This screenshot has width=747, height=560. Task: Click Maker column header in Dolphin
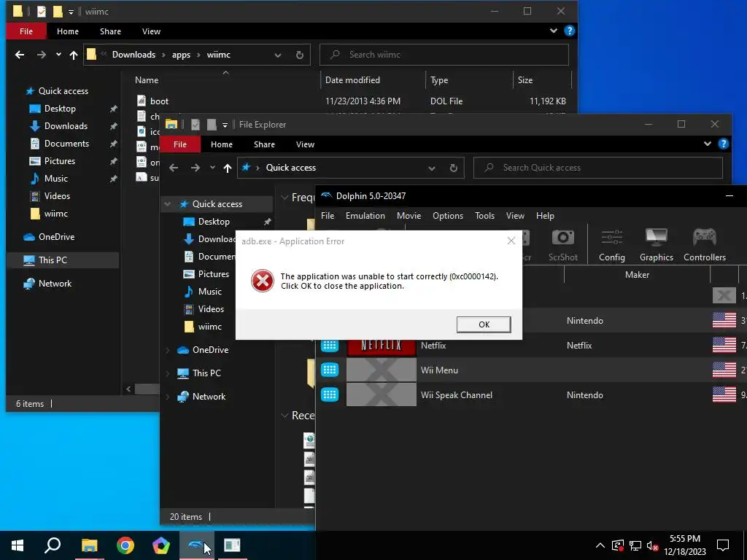(637, 275)
